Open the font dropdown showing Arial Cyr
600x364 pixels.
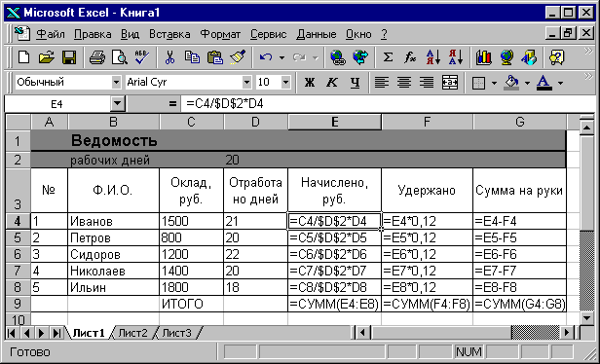[246, 82]
